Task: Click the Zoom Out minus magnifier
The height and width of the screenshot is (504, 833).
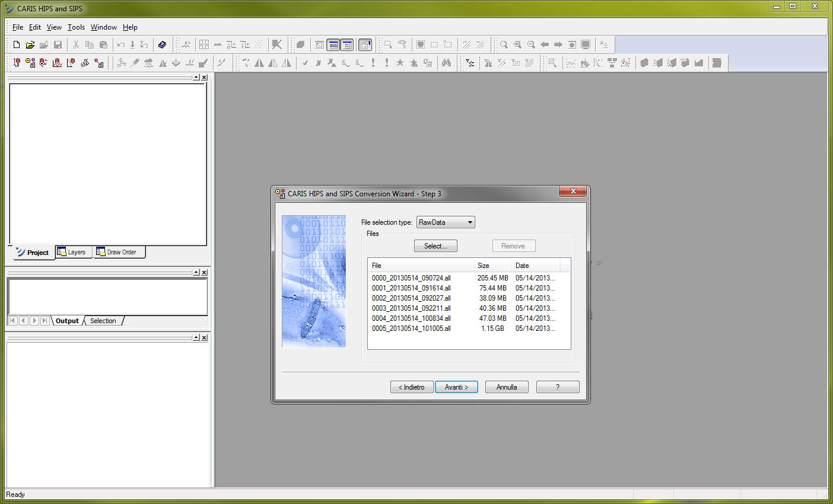Action: point(531,44)
